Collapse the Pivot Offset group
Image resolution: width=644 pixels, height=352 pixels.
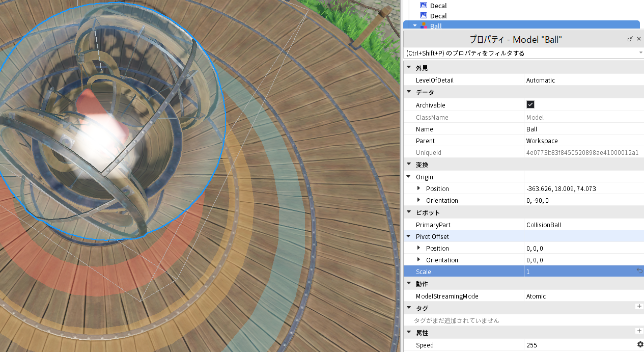click(408, 236)
